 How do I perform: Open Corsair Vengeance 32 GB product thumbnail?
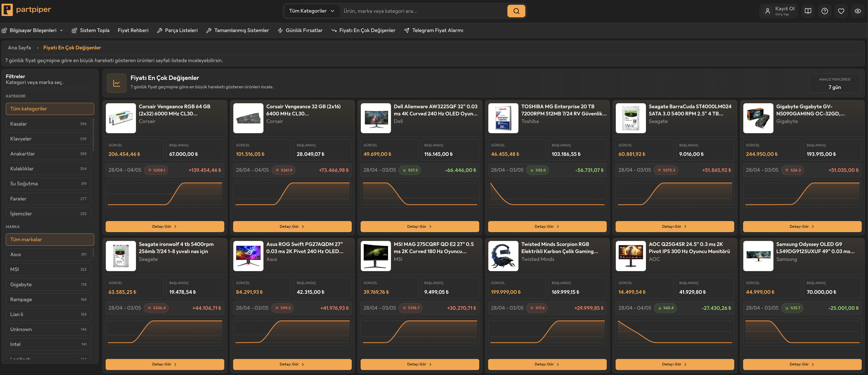(248, 118)
